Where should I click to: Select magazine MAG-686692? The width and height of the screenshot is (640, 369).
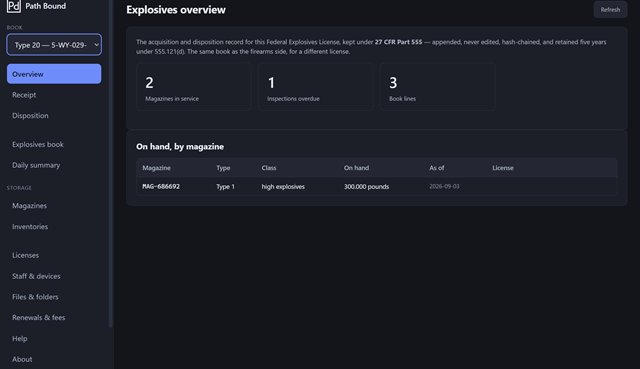pos(161,187)
